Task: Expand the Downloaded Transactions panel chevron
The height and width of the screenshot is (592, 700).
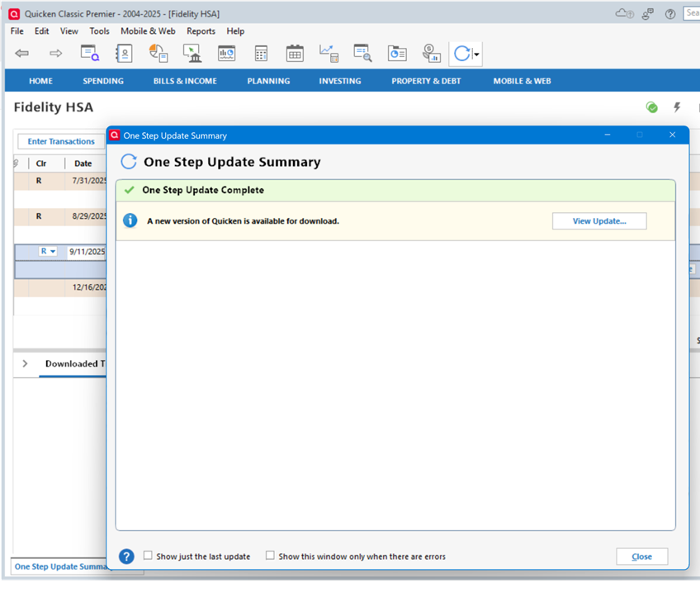Action: 25,363
